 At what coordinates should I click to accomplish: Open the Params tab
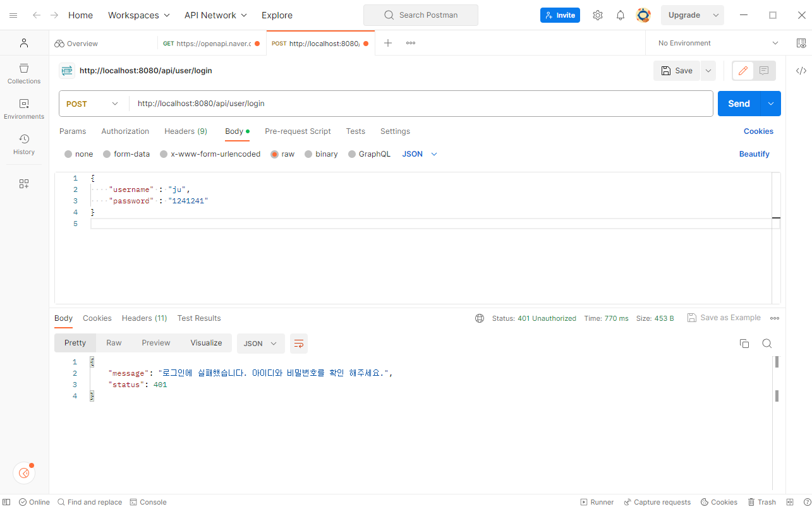[73, 131]
